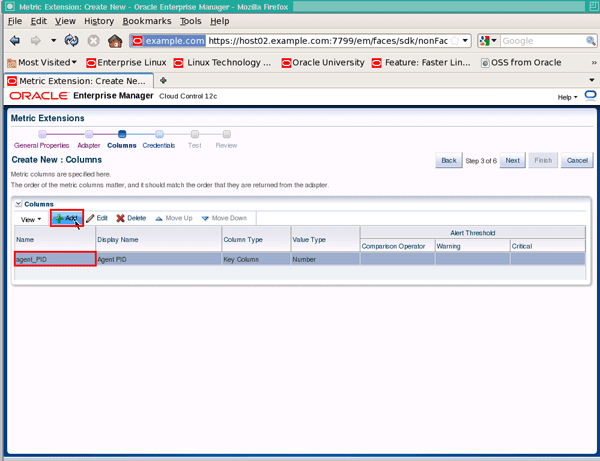Click the Agent PID display name cell
Viewport: 600px width, 461px height.
(158, 259)
